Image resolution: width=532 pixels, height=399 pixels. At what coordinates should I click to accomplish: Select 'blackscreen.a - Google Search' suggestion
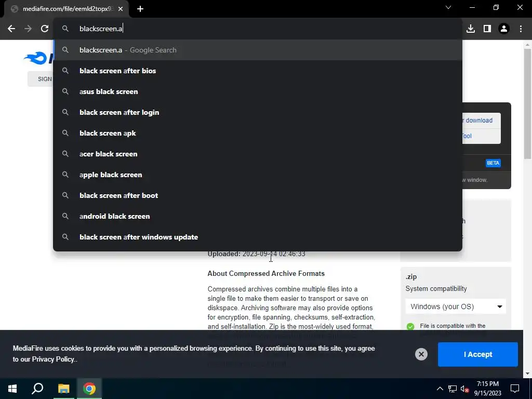tap(258, 50)
